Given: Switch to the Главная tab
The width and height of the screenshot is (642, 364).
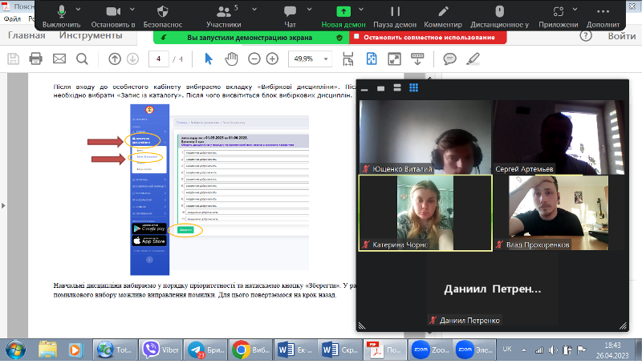Looking at the screenshot, I should tap(26, 36).
